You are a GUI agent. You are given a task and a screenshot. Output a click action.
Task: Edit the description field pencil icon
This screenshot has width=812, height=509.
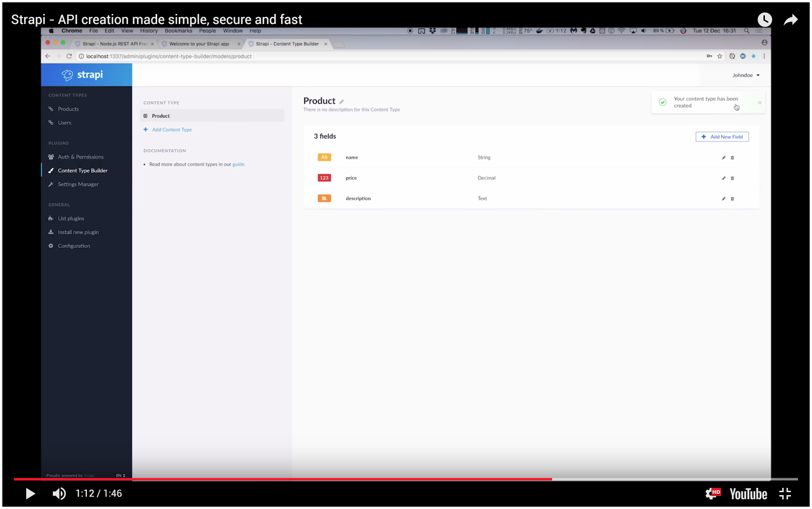point(724,199)
